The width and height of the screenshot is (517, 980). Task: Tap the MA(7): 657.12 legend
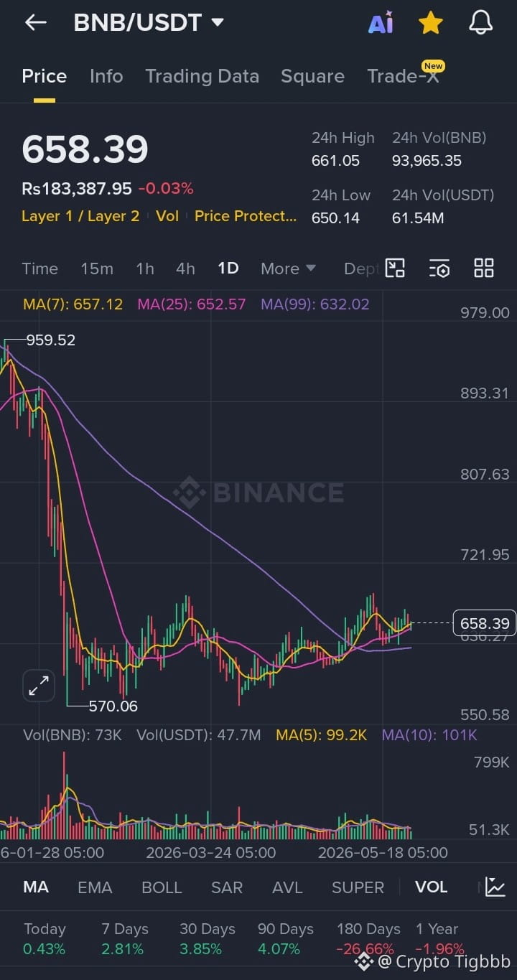[x=73, y=304]
